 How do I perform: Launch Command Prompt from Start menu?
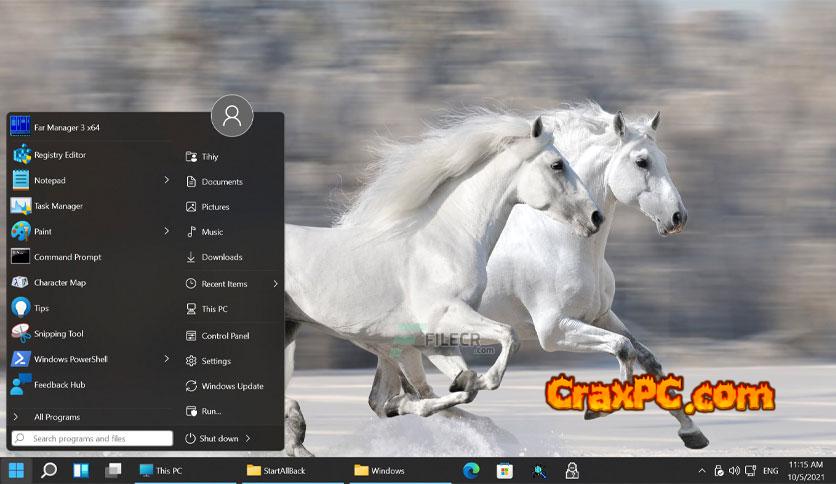[x=67, y=257]
